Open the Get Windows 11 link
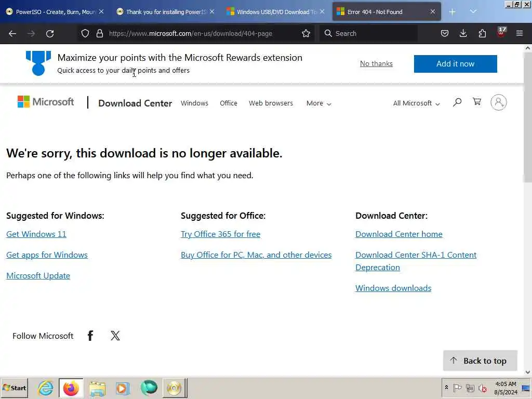Image resolution: width=532 pixels, height=399 pixels. [x=36, y=234]
